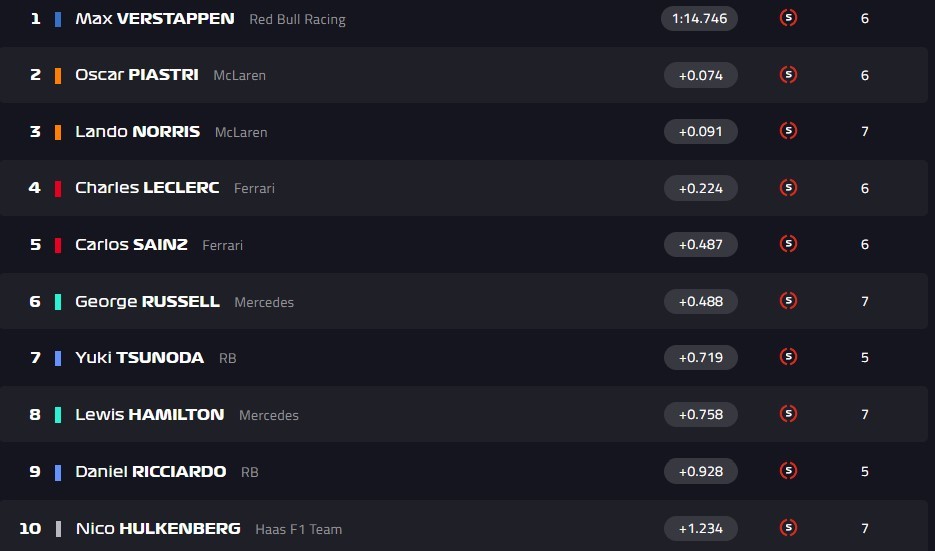Click the Haas F1 Team label
This screenshot has height=551, width=935.
click(298, 529)
